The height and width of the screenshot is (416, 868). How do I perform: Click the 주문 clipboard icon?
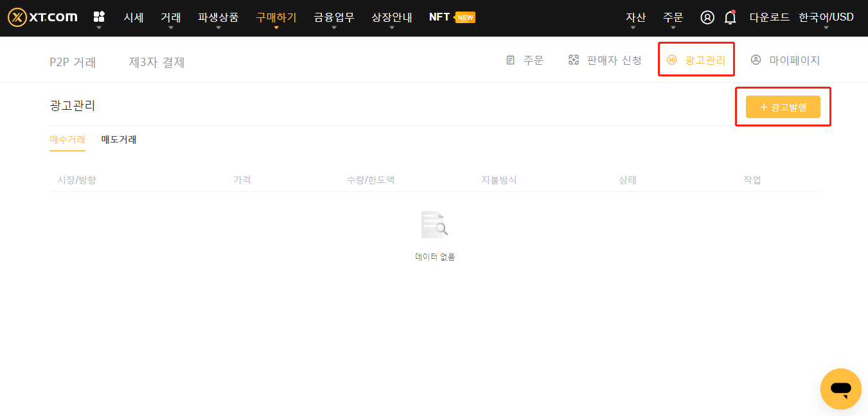[x=511, y=60]
